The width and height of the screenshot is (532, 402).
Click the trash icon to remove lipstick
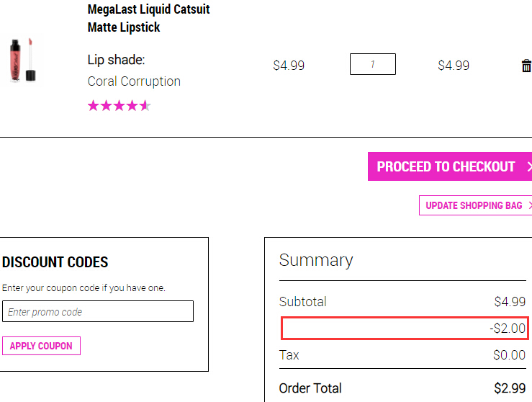[526, 66]
